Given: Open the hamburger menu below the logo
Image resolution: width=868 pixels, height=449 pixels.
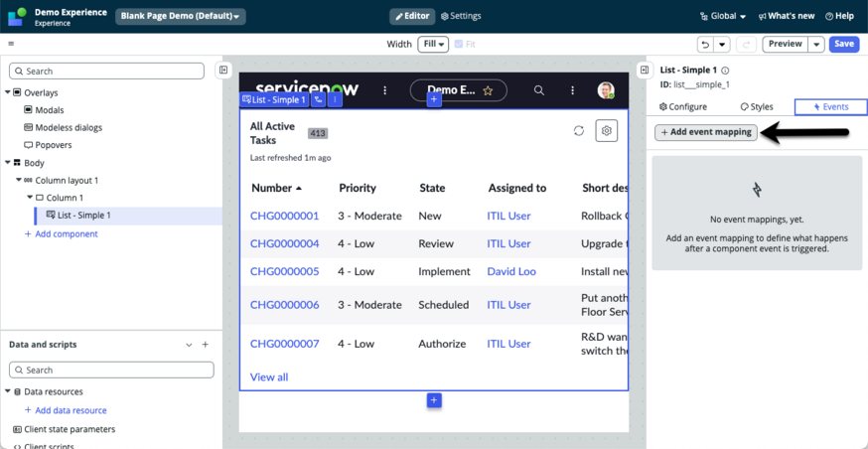Looking at the screenshot, I should point(11,44).
